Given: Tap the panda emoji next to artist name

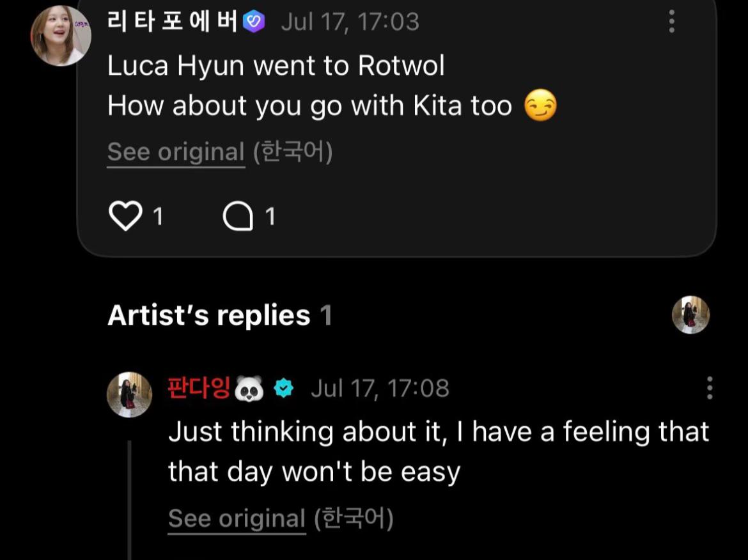Looking at the screenshot, I should (249, 388).
